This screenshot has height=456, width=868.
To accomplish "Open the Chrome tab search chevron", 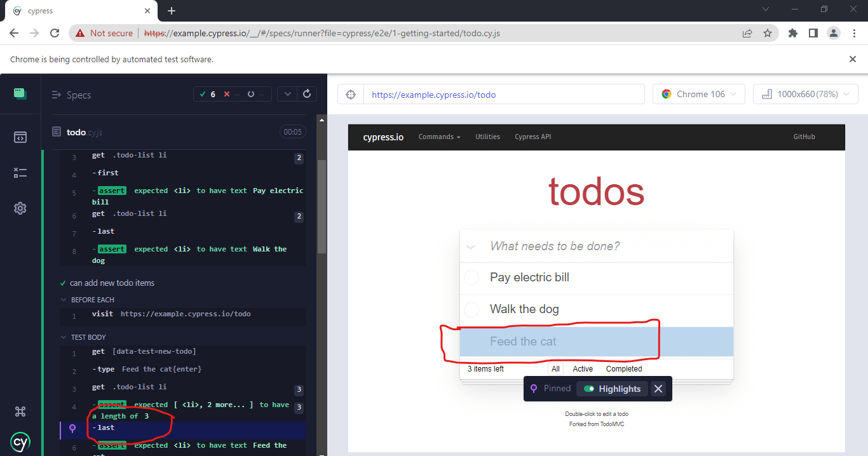I will [765, 9].
